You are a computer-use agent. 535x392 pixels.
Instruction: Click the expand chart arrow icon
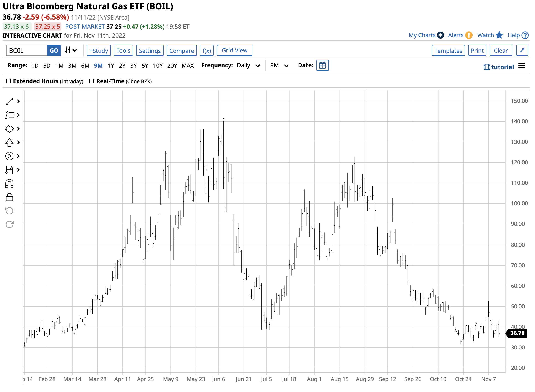tap(522, 51)
